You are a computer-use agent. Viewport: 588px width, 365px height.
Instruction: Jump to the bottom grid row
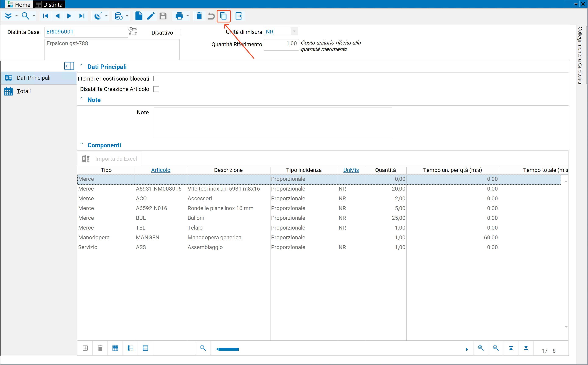[526, 348]
